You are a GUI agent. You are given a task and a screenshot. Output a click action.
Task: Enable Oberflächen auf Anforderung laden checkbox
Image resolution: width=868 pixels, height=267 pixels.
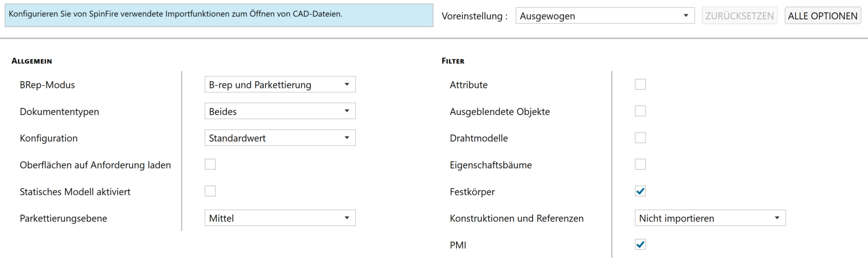[210, 164]
